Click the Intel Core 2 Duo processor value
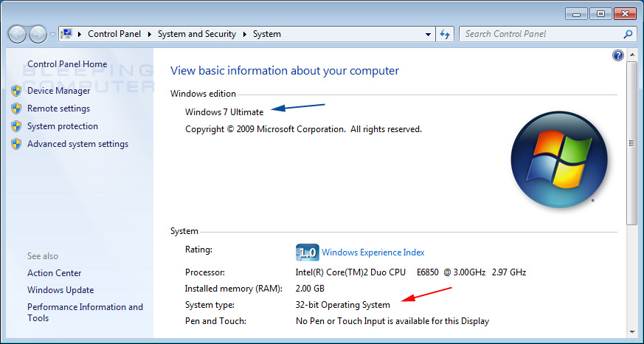644x344 pixels. point(411,272)
